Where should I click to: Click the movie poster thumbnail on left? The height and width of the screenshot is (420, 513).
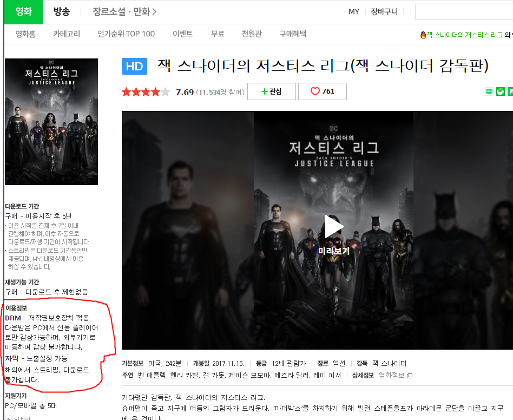(51, 122)
